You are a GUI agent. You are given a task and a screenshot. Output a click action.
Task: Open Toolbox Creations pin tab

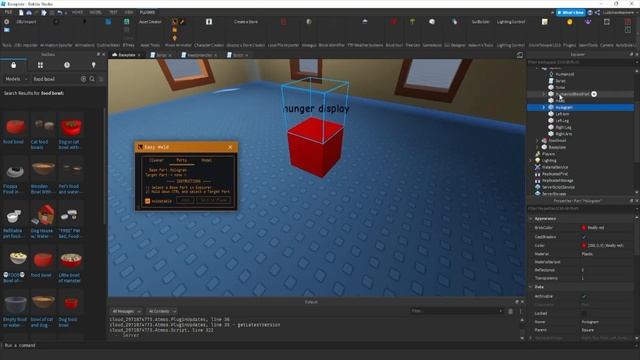point(93,65)
